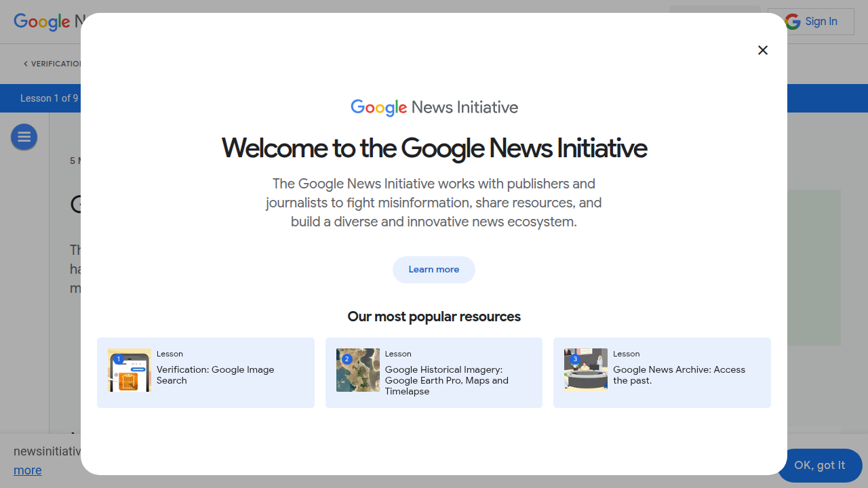Open the Google News Archive lesson card

click(x=662, y=373)
